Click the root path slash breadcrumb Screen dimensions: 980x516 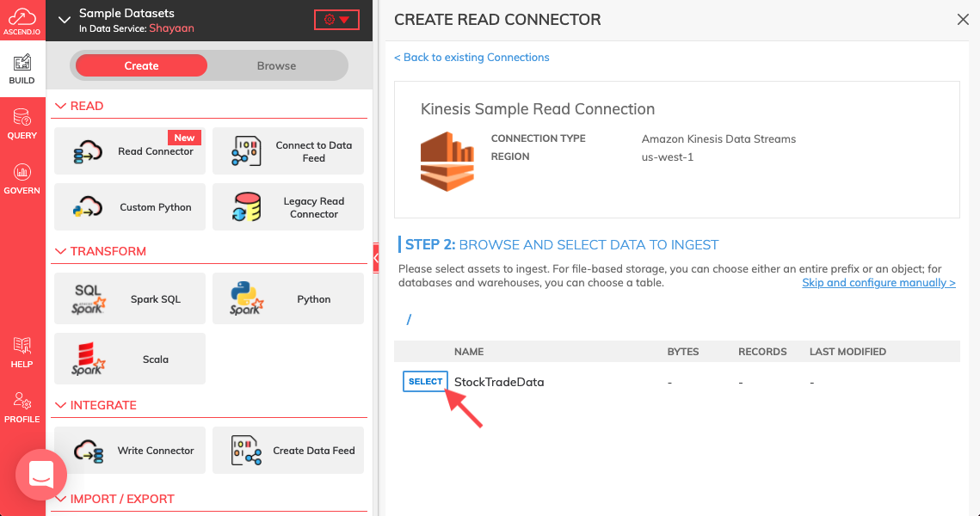(x=409, y=319)
